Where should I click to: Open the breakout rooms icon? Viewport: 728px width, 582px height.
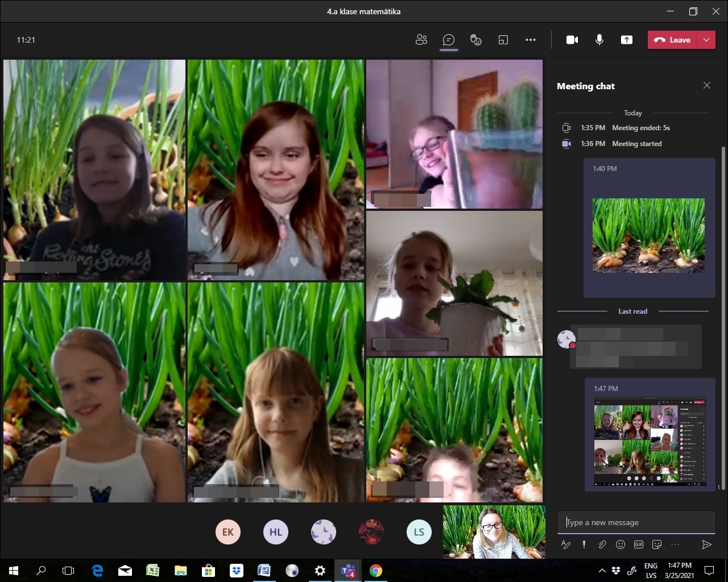[x=503, y=40]
